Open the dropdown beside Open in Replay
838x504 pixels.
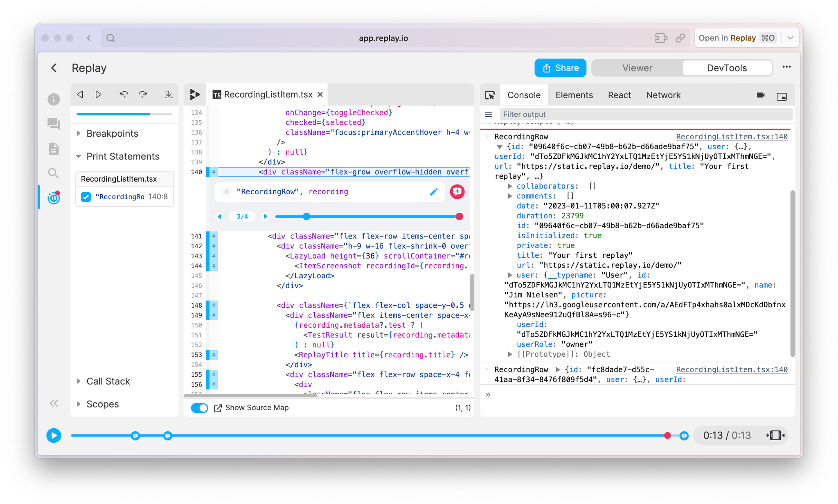coord(790,38)
